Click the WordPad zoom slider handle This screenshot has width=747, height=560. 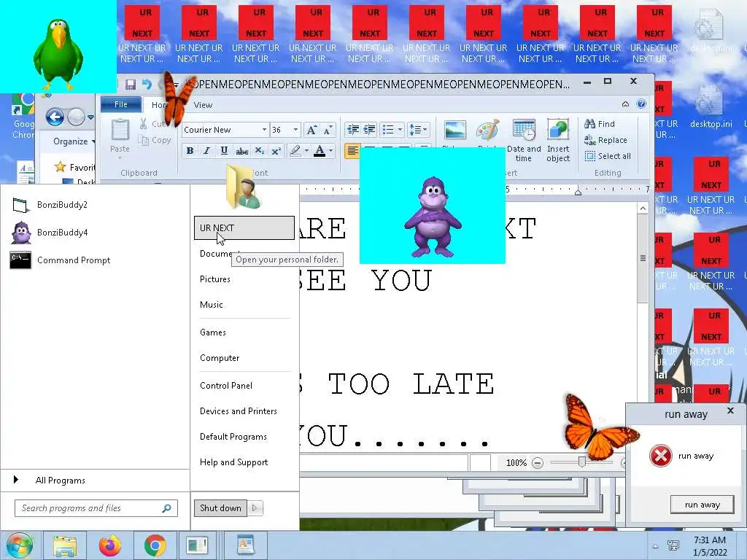point(581,462)
